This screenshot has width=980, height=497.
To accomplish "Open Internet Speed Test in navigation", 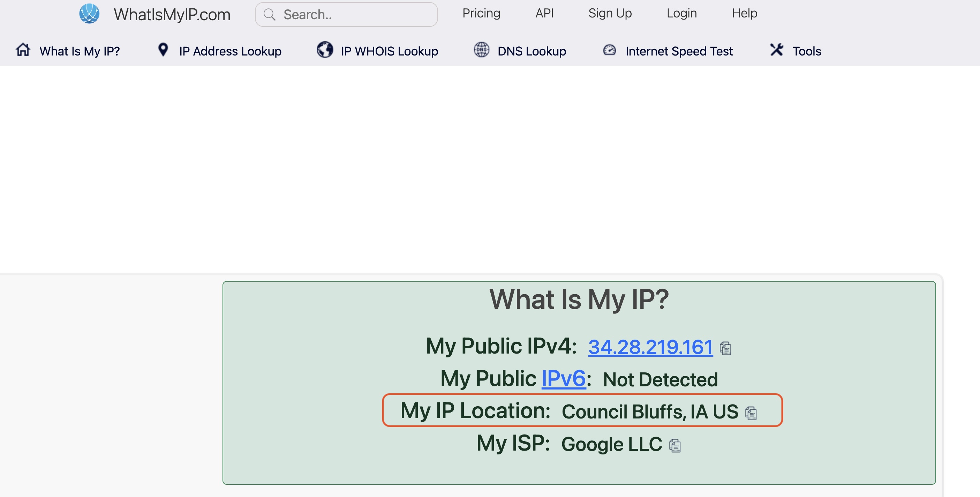I will coord(679,51).
